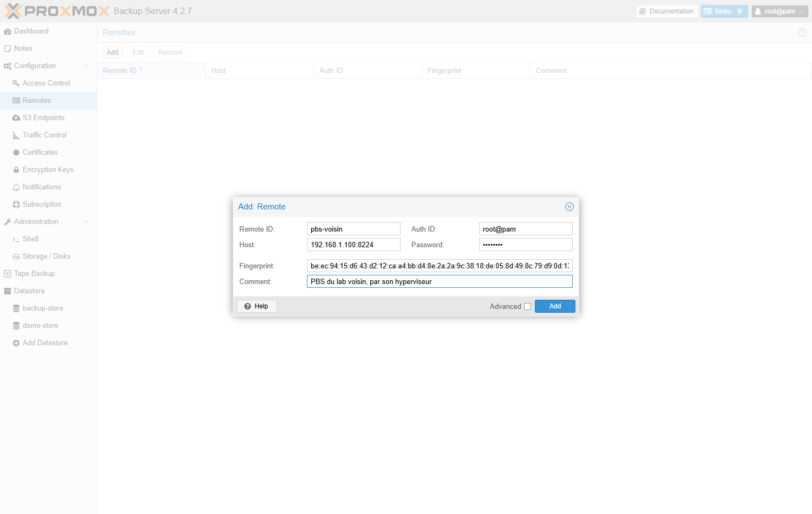Close the Add: Remote dialog

click(569, 207)
